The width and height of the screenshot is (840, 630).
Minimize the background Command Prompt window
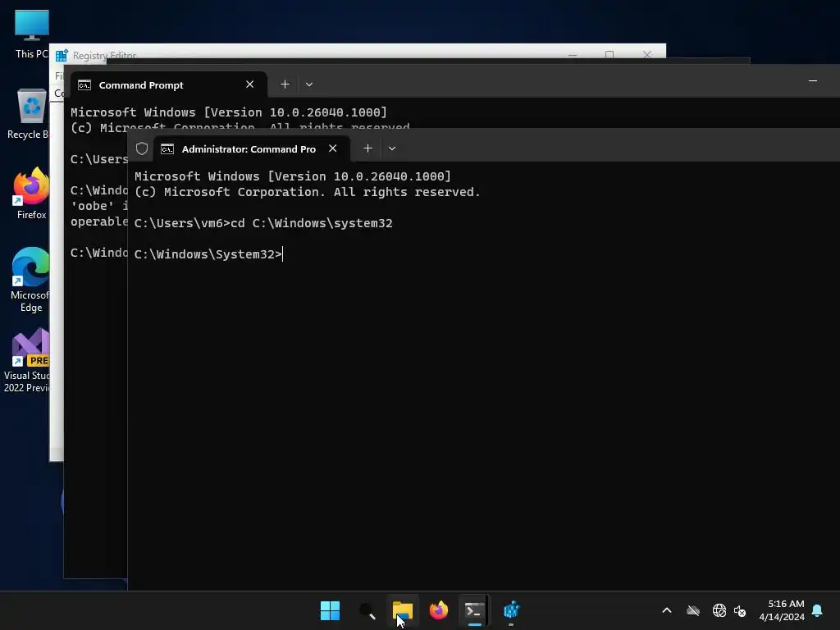tap(813, 81)
